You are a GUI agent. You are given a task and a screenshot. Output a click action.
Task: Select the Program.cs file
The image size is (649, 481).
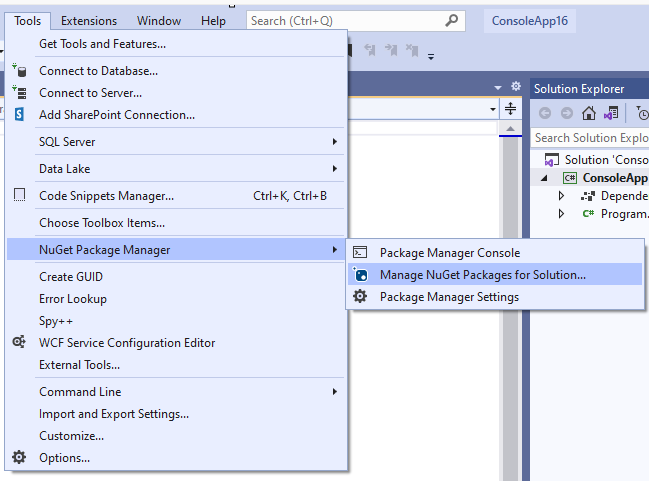(x=624, y=214)
